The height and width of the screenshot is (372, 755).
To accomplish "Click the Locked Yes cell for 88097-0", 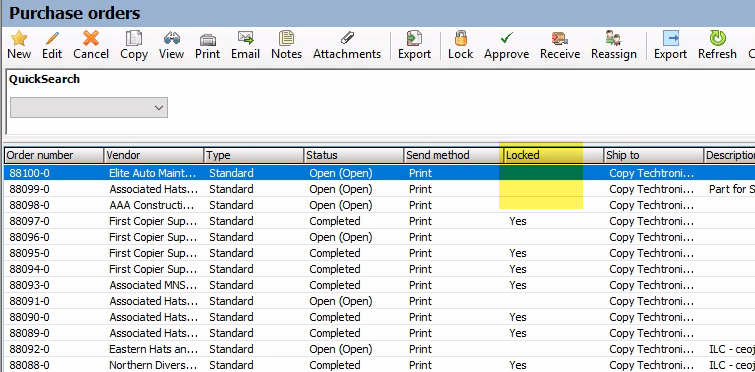I will (518, 221).
